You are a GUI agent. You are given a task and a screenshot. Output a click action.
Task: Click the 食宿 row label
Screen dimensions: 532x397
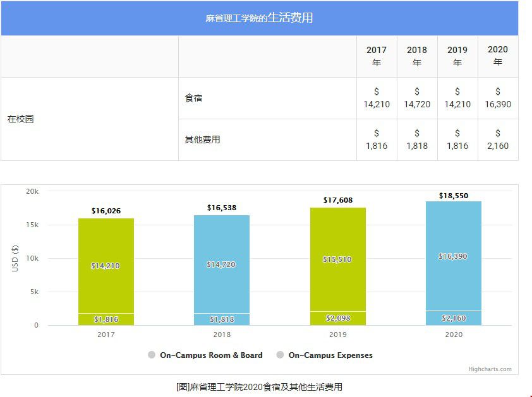coord(193,98)
